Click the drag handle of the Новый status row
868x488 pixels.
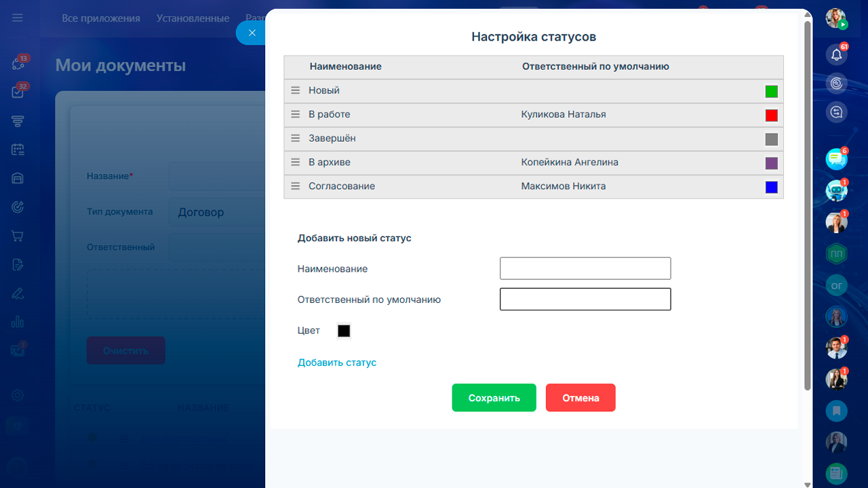(295, 90)
